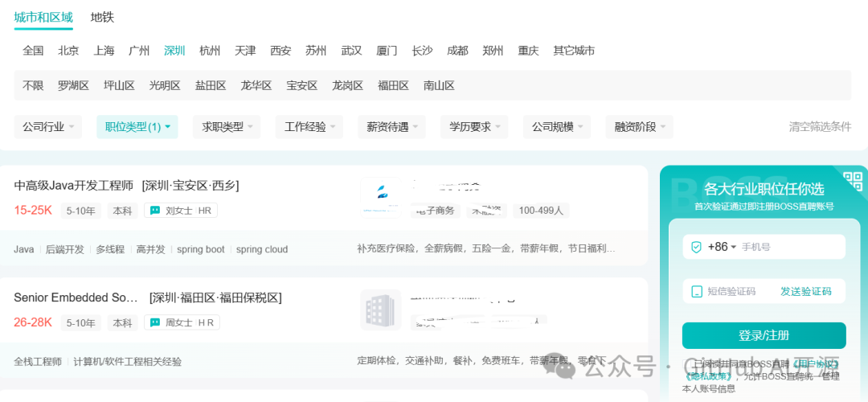The image size is (868, 402).
Task: Expand the 公司规模 filter dropdown
Action: [x=557, y=127]
